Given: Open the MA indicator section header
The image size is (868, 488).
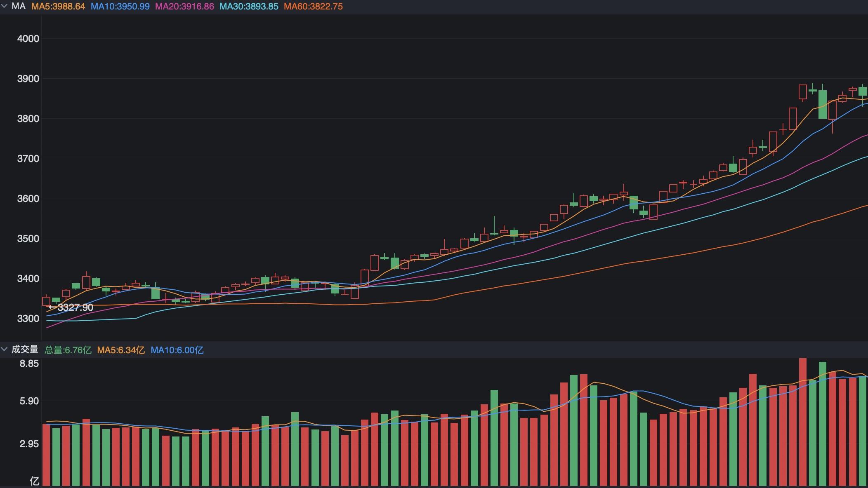Looking at the screenshot, I should (17, 6).
